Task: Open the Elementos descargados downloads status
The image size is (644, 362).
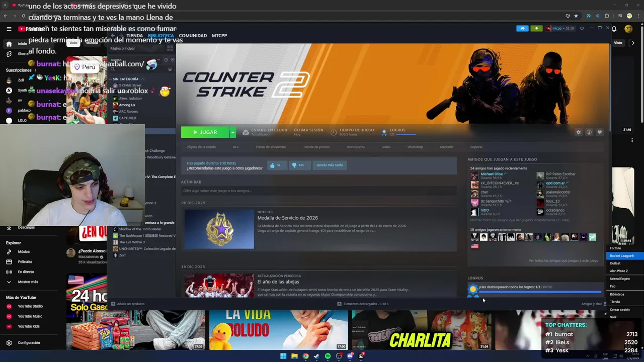Action: pos(363,304)
